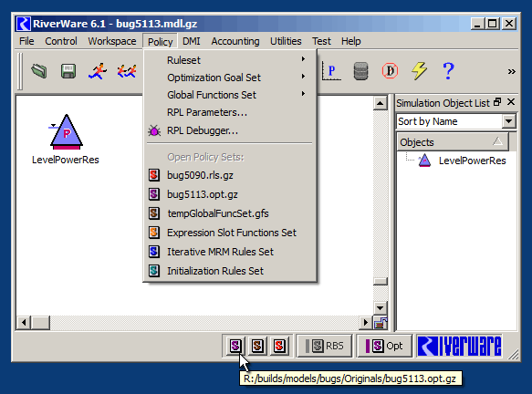Open Sort by Name dropdown
This screenshot has height=394, width=532.
tap(508, 121)
